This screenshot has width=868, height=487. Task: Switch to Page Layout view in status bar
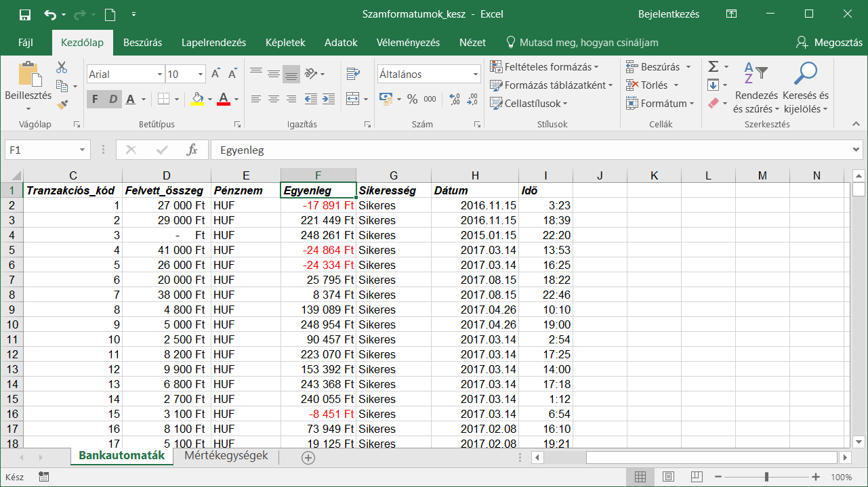pos(668,477)
